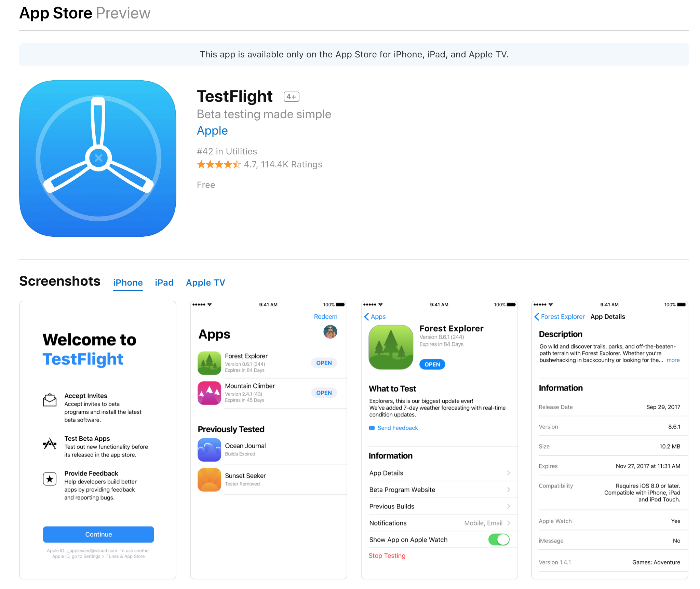
Task: Click the Send Feedback envelope icon
Action: tap(371, 428)
